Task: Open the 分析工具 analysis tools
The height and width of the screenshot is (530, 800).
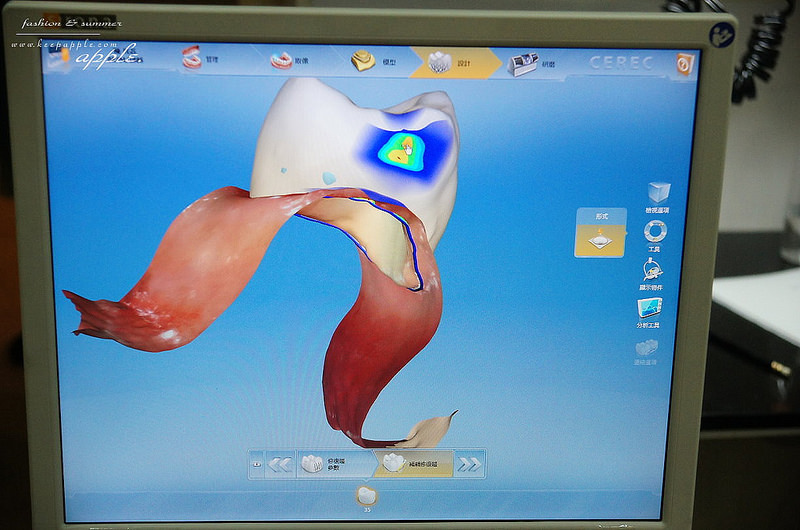Action: point(648,313)
